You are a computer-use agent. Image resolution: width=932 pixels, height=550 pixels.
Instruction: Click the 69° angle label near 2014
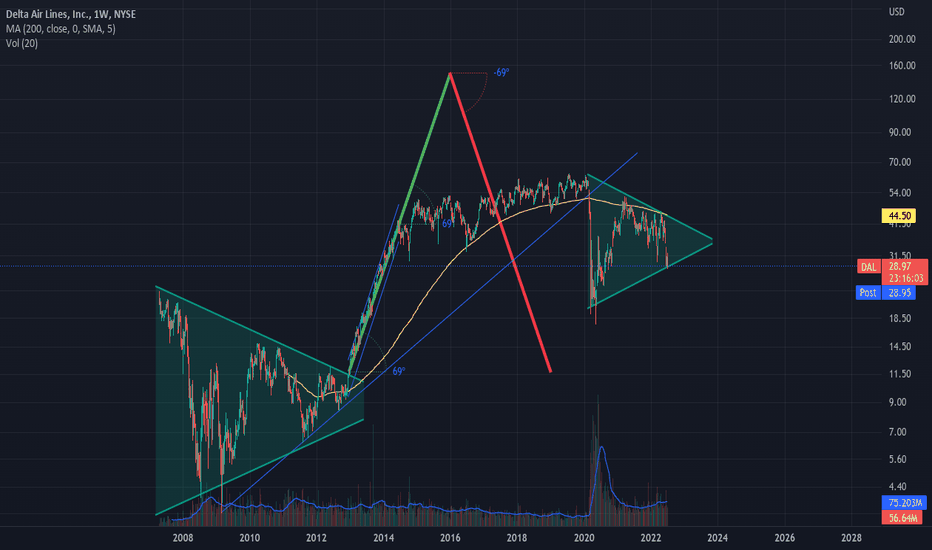[399, 371]
